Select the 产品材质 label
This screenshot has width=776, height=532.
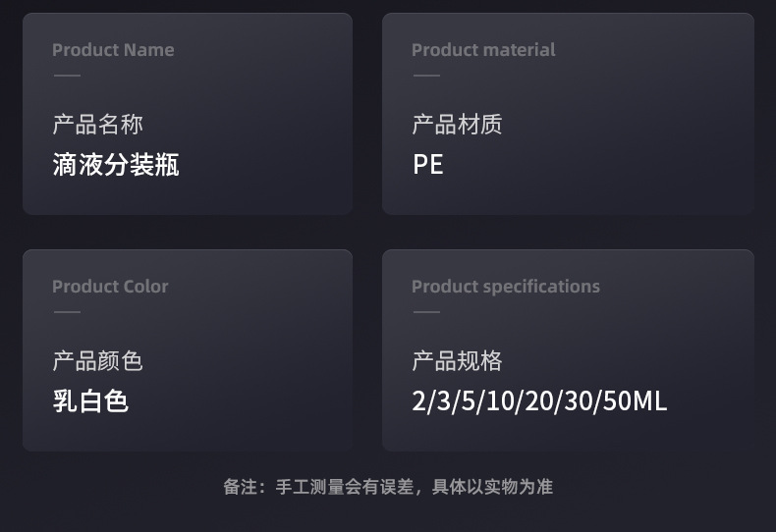point(457,125)
